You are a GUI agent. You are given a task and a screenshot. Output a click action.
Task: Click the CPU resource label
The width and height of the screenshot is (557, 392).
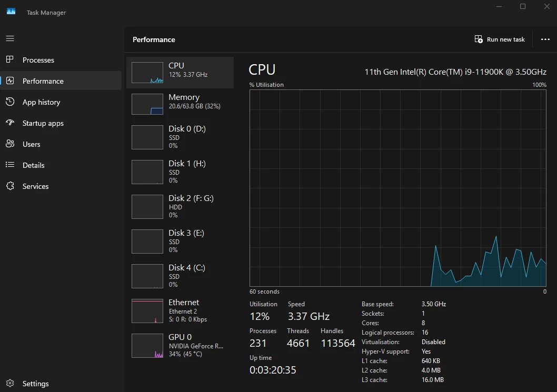[x=176, y=65]
